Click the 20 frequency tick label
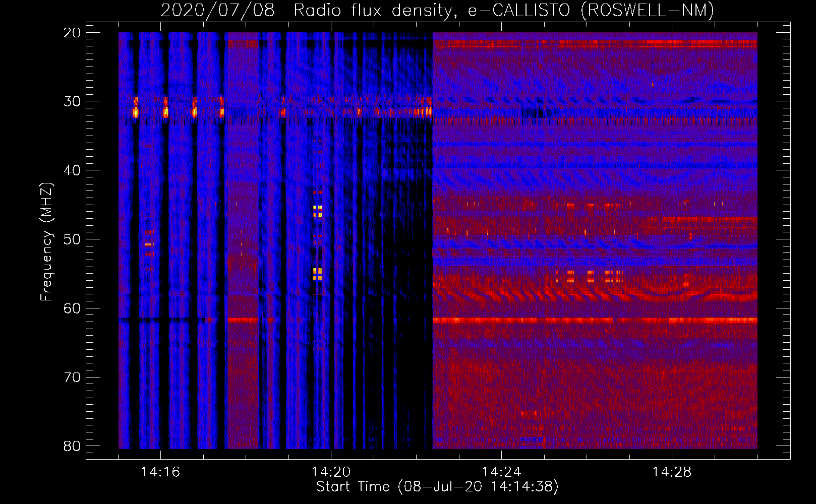Image resolution: width=816 pixels, height=504 pixels. pos(72,33)
